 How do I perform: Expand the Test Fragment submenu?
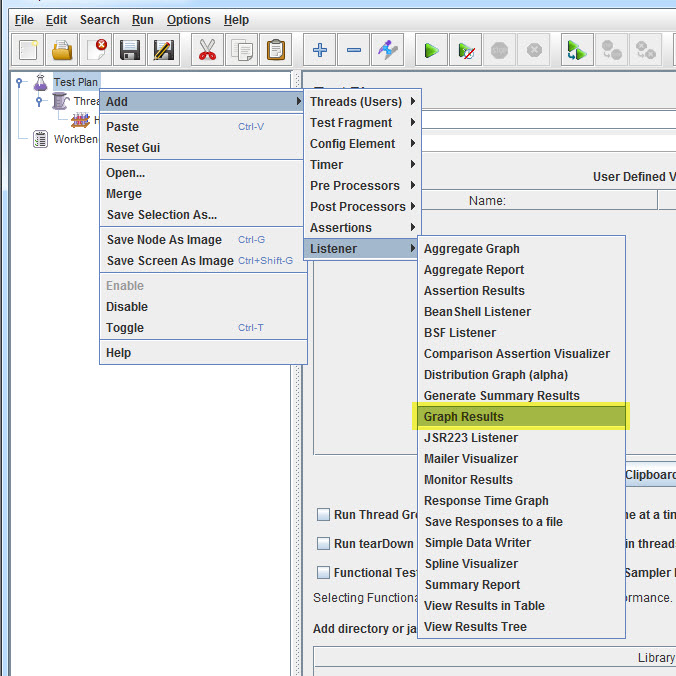pyautogui.click(x=362, y=122)
